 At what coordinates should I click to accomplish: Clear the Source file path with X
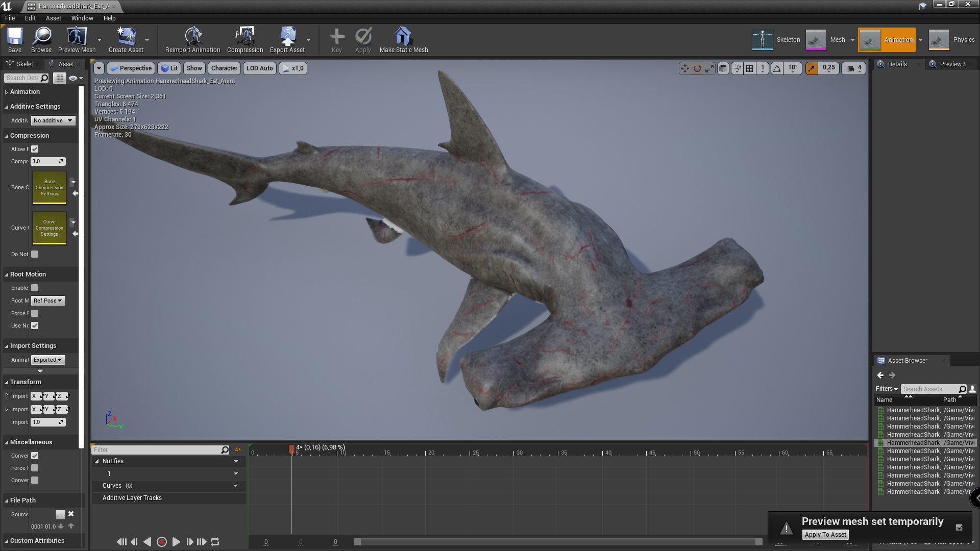[x=71, y=514]
